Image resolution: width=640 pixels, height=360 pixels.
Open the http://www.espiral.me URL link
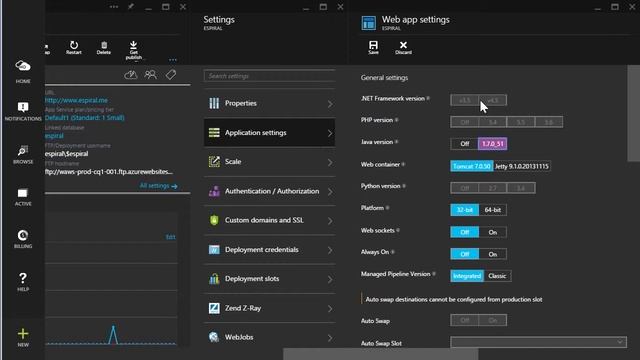[x=76, y=100]
